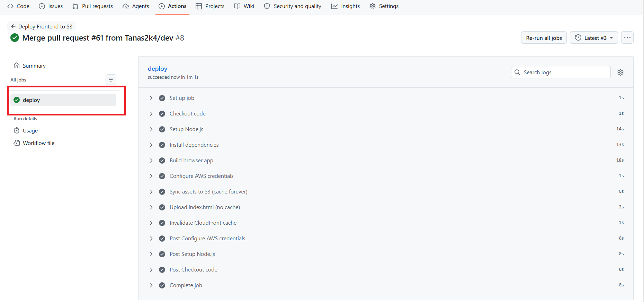The image size is (644, 302).
Task: Click the filter jobs icon
Action: pos(111,80)
